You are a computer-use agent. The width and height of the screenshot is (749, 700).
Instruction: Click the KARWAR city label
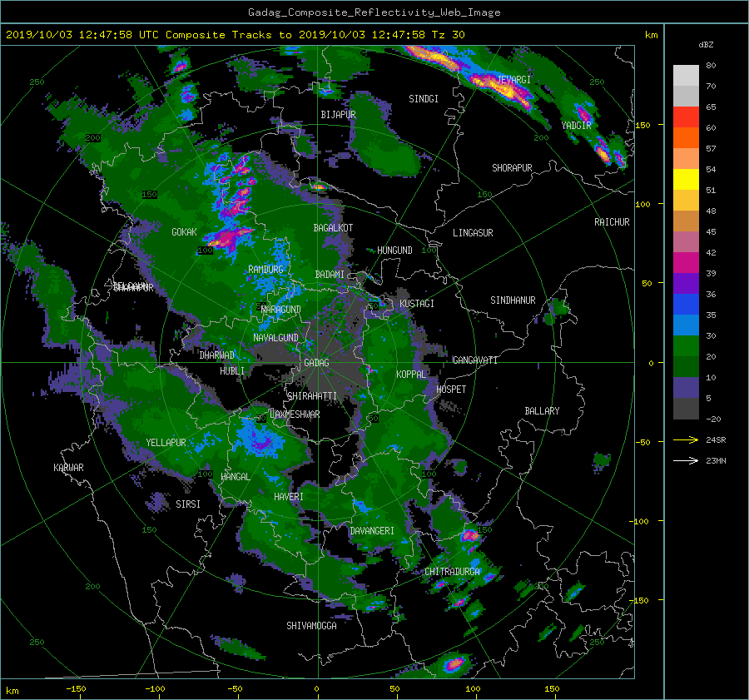tap(68, 468)
